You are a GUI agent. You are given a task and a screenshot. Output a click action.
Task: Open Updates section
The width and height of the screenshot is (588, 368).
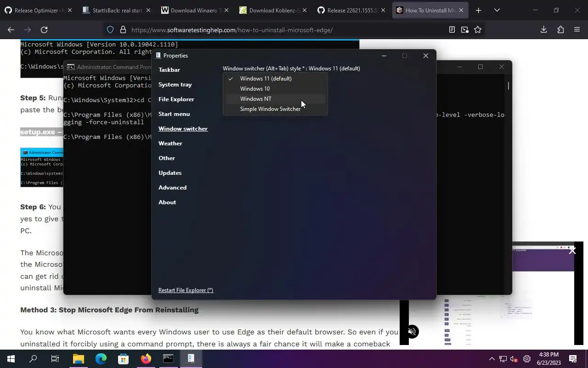click(170, 173)
